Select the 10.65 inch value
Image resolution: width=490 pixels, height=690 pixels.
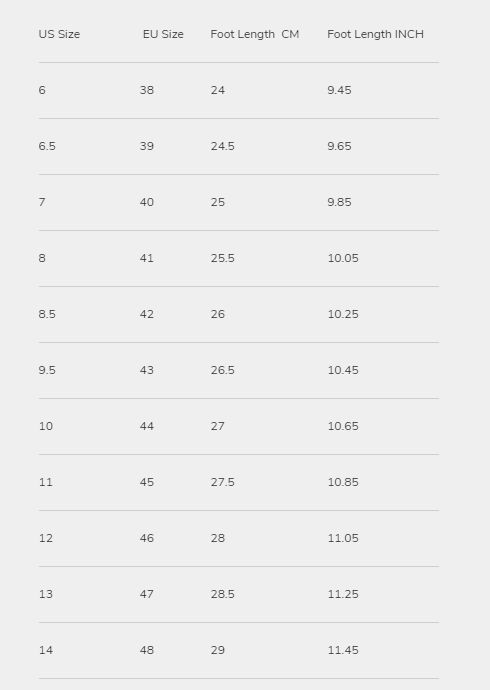tap(343, 426)
